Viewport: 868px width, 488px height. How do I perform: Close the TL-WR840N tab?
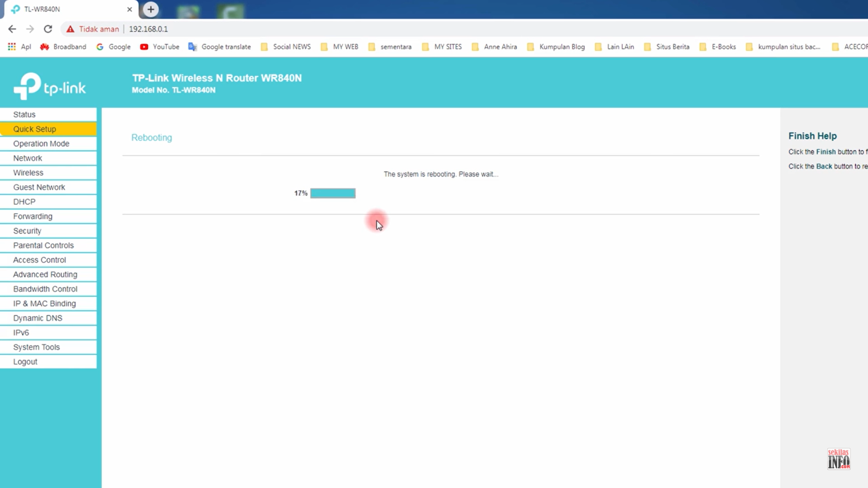[x=130, y=9]
